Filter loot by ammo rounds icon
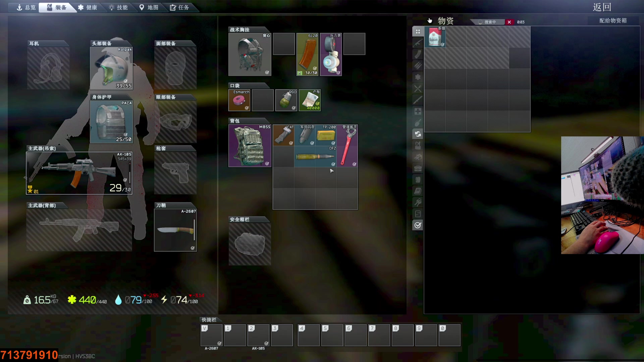 pyautogui.click(x=418, y=66)
